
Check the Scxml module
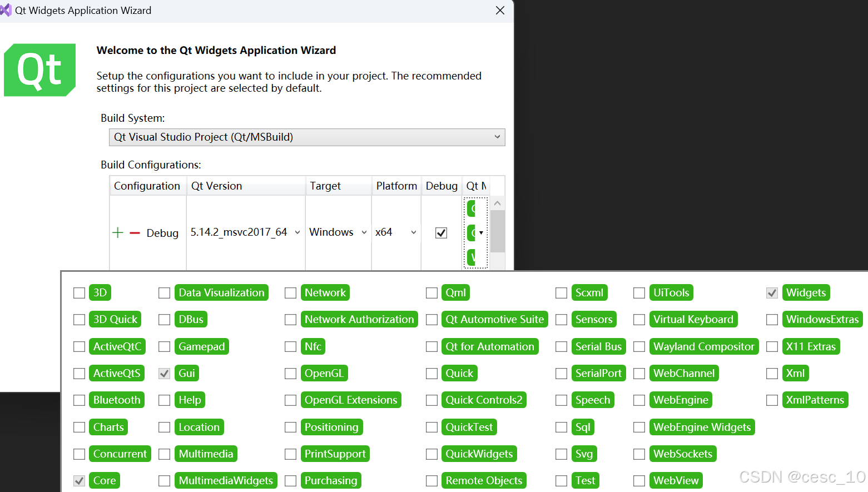point(561,293)
